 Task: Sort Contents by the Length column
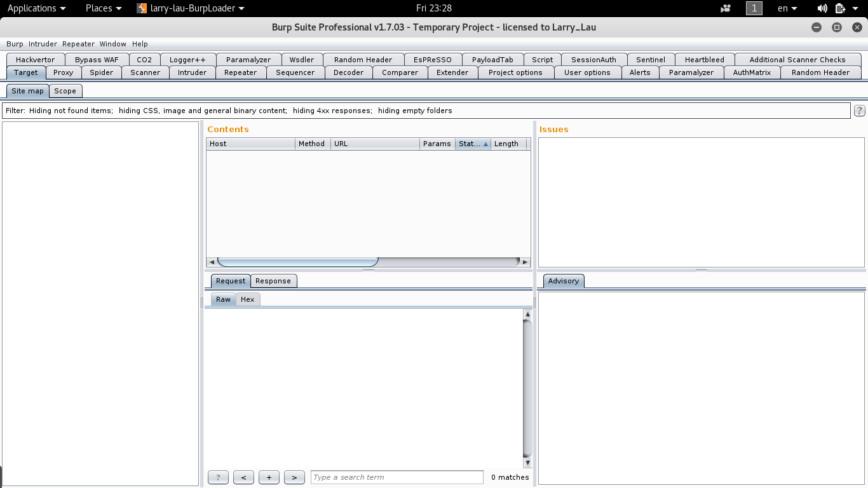(x=509, y=144)
